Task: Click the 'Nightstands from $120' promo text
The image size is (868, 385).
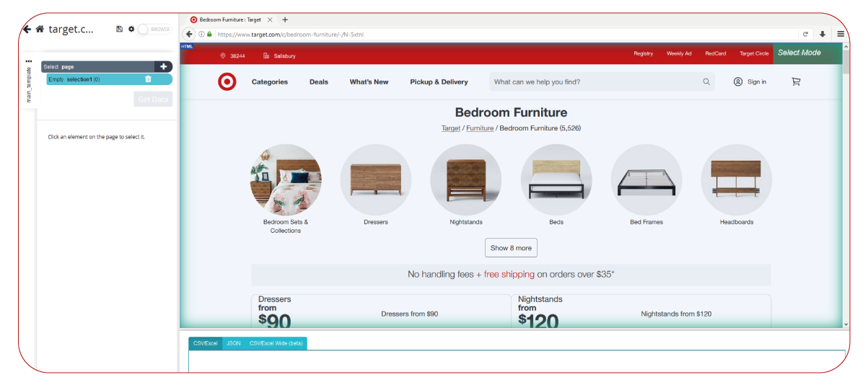Action: [x=676, y=314]
